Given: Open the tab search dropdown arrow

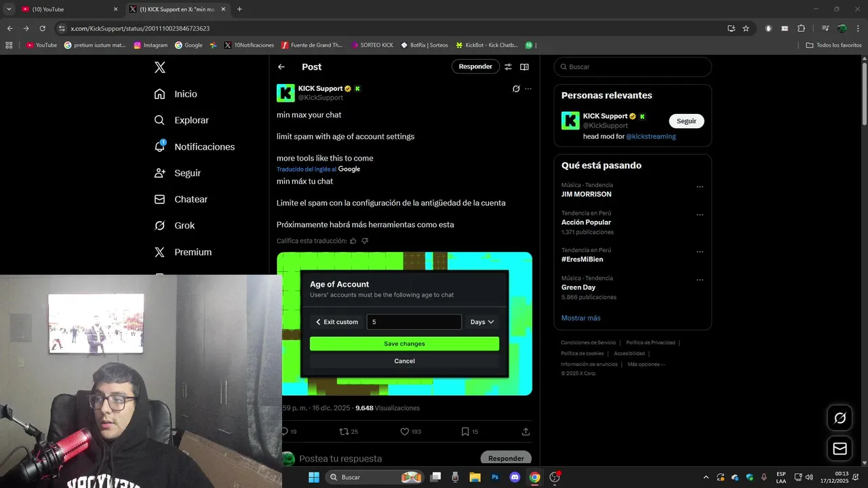Looking at the screenshot, I should [x=9, y=9].
